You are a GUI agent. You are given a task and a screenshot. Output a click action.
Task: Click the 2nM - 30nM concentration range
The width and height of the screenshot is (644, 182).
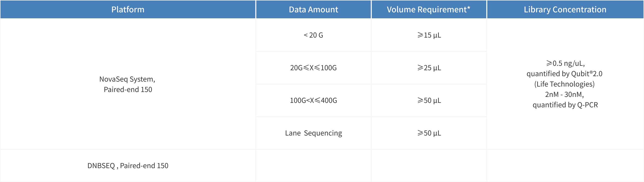pos(564,95)
